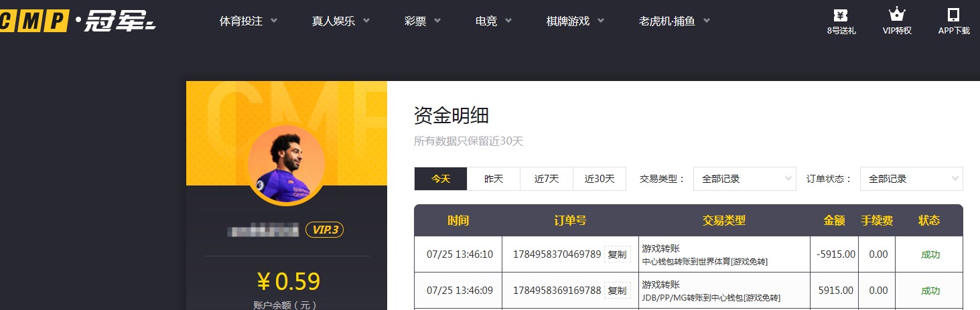Click the VIP.3 badge
980x310 pixels.
tap(325, 230)
